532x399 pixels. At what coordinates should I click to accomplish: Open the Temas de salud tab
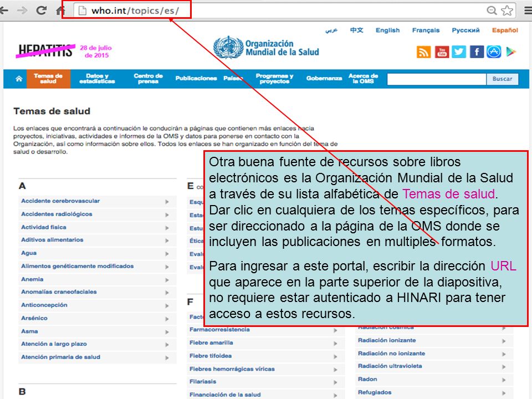click(48, 79)
